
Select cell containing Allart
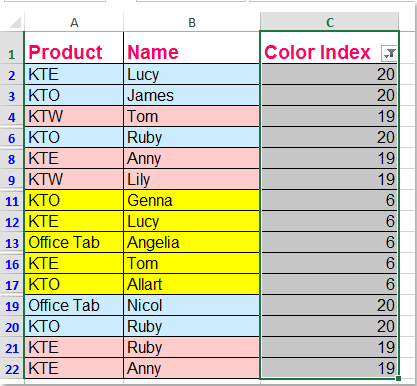192,284
